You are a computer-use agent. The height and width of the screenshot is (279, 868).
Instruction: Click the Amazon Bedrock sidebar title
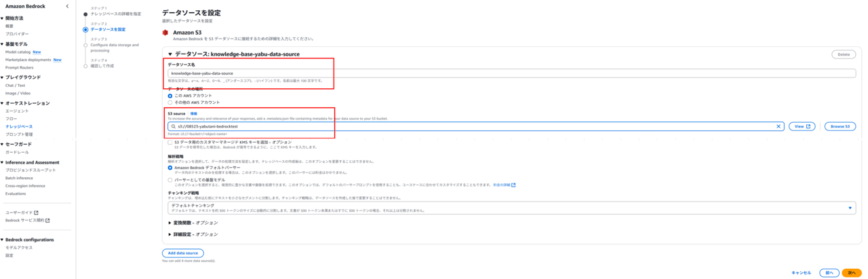[x=25, y=6]
